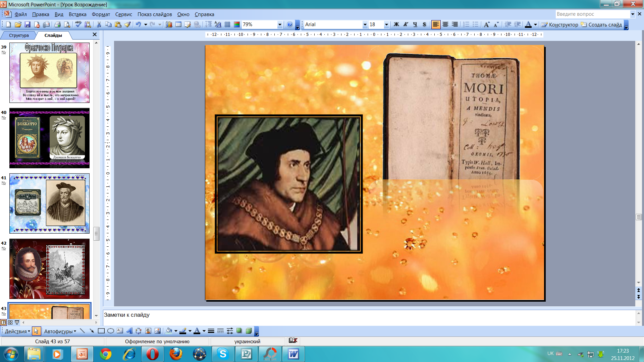Cut the selection with the scissors icon
Screen dimensions: 644x362
99,24
